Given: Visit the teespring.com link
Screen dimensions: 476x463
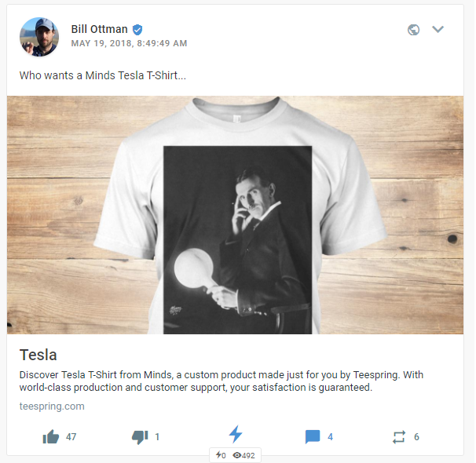Looking at the screenshot, I should [52, 406].
